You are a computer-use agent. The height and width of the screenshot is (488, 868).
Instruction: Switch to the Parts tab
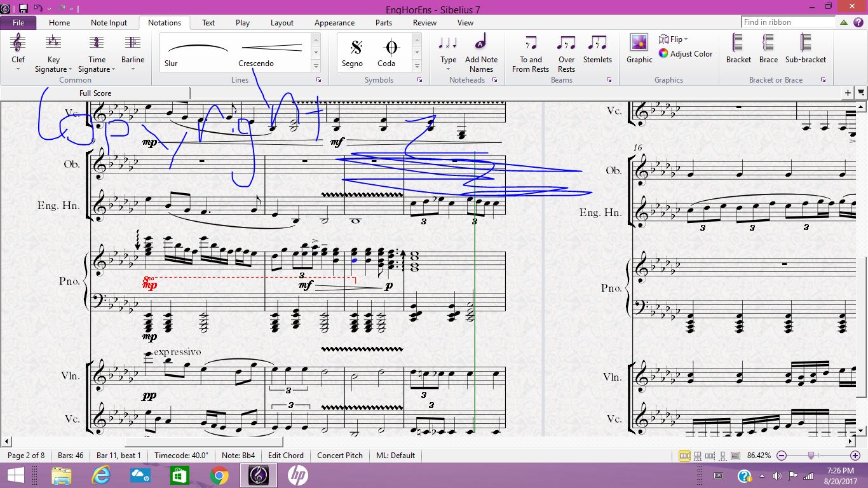[x=384, y=22]
